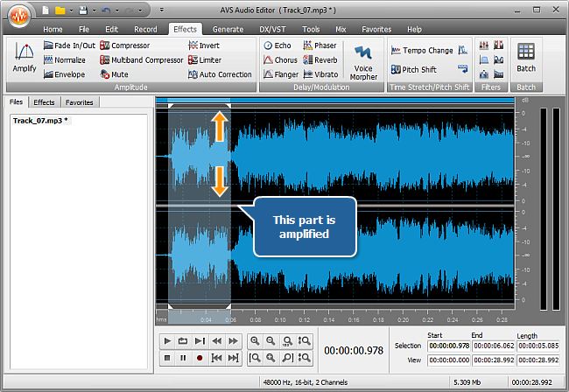The height and width of the screenshot is (392, 569).
Task: Click the View End time field
Action: coord(494,360)
